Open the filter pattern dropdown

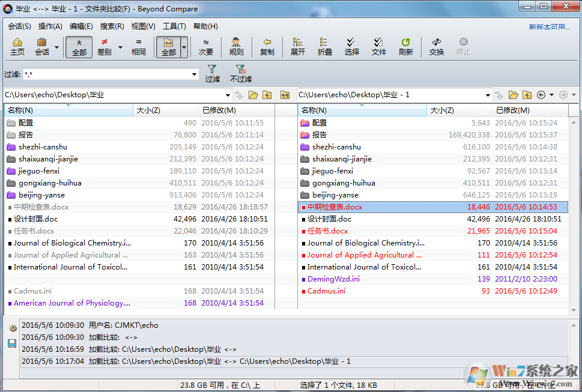194,74
